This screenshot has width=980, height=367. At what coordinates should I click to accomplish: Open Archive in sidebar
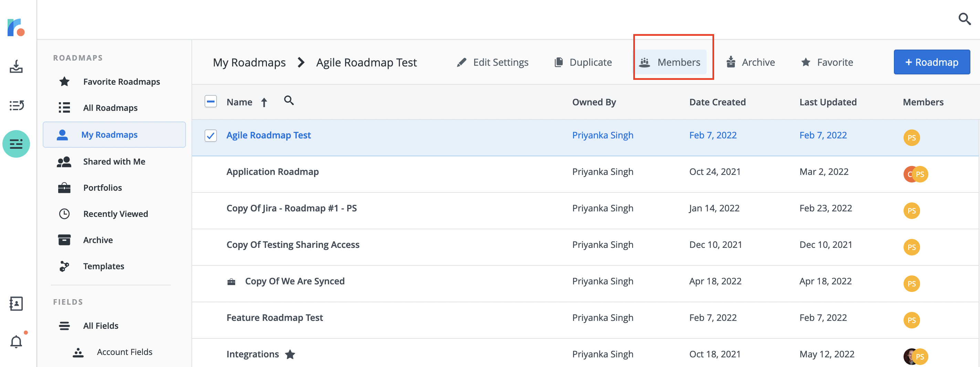point(114,240)
